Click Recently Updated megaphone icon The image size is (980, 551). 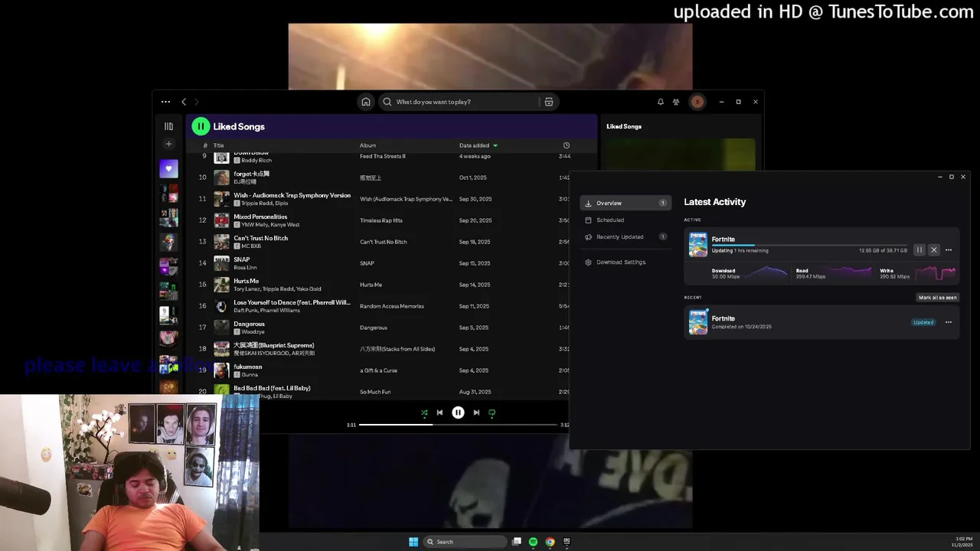pyautogui.click(x=588, y=236)
